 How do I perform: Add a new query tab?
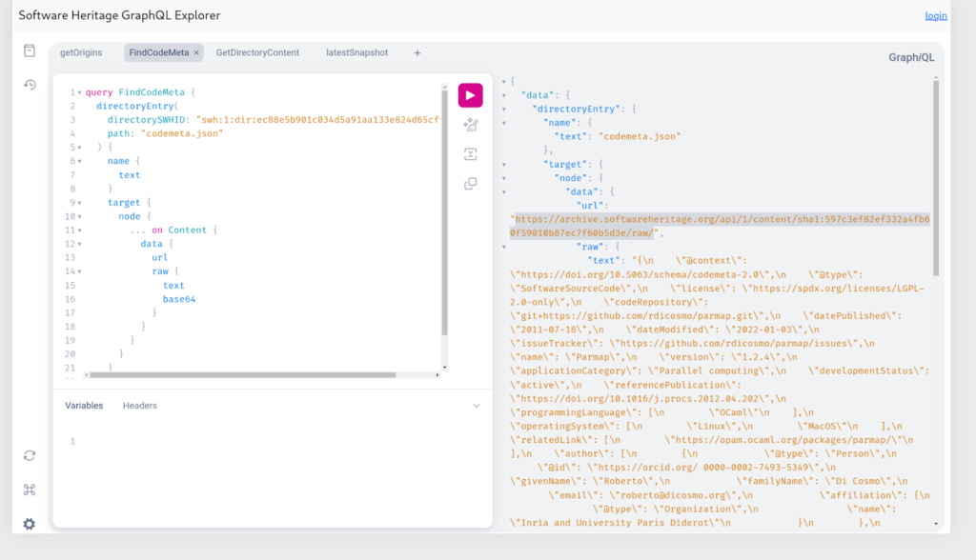pos(417,53)
